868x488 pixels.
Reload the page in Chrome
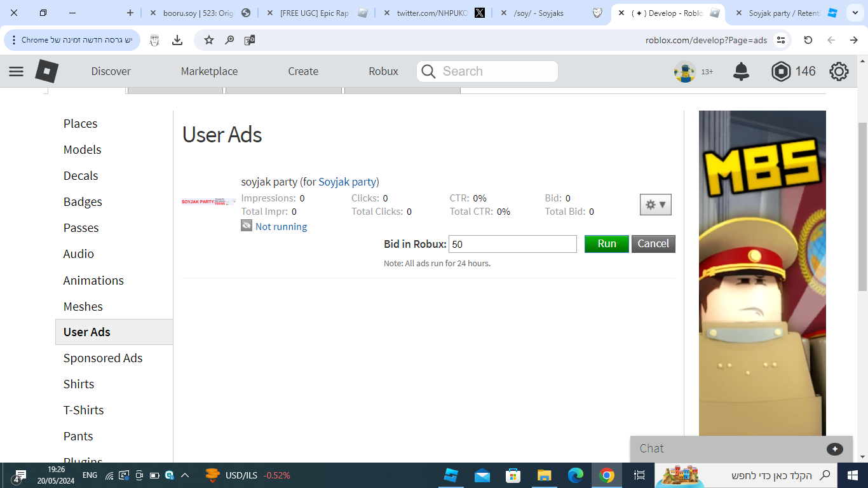808,40
